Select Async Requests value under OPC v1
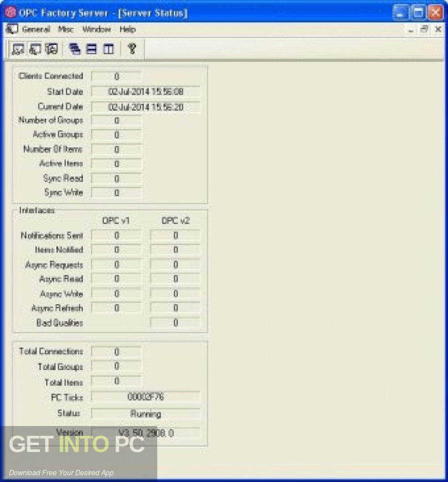The image size is (448, 482). click(116, 265)
